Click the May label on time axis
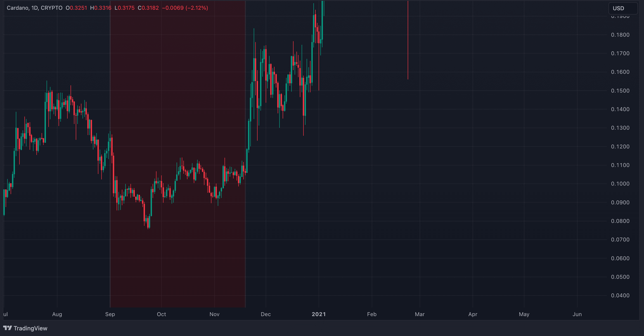 524,314
